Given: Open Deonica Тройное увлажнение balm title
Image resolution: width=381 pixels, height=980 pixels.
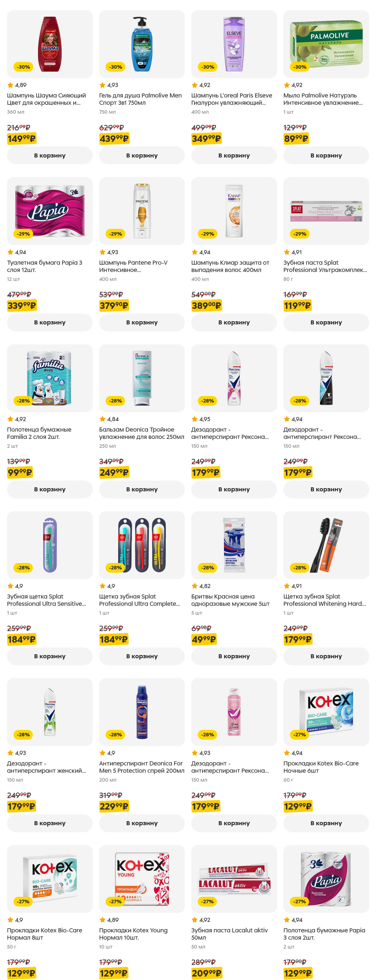Looking at the screenshot, I should [141, 433].
